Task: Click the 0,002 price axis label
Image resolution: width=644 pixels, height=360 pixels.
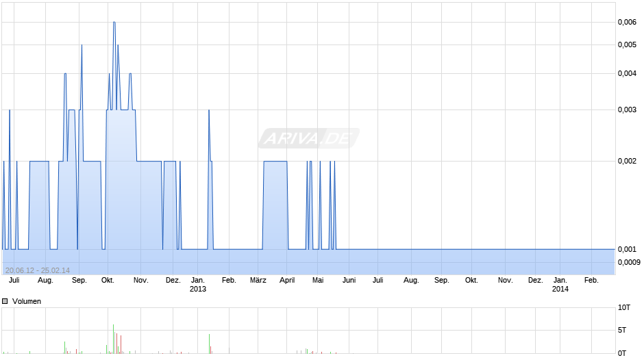Action: click(x=627, y=161)
